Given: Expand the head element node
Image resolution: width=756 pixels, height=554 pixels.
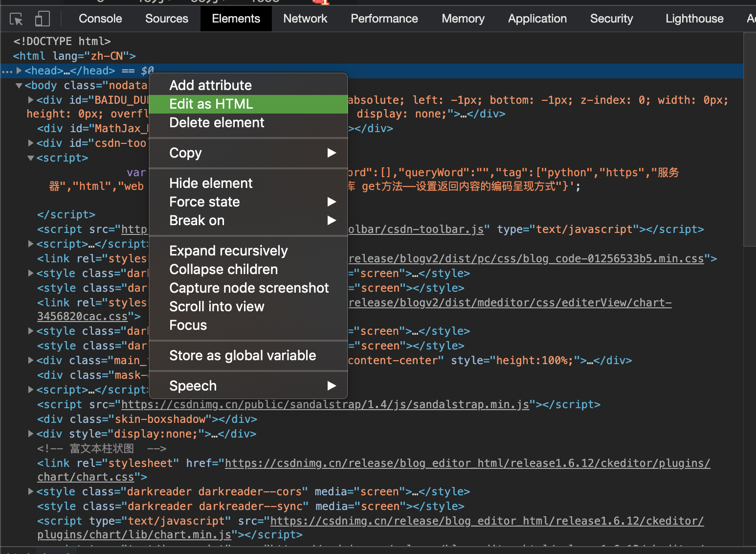Looking at the screenshot, I should tap(19, 70).
